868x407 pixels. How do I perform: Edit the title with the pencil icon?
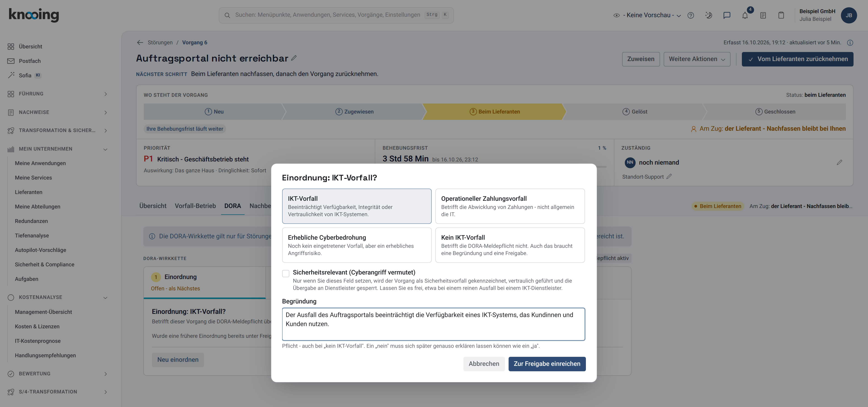click(x=294, y=58)
